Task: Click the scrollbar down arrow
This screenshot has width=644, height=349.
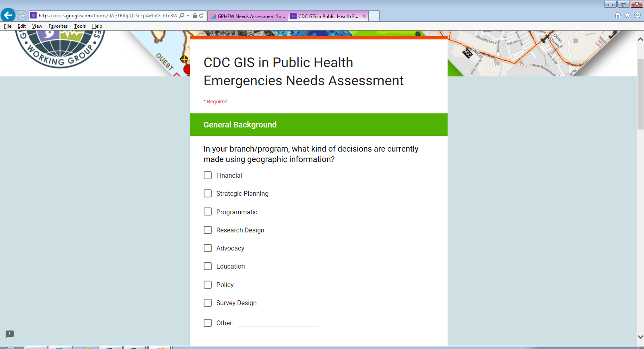Action: click(640, 337)
